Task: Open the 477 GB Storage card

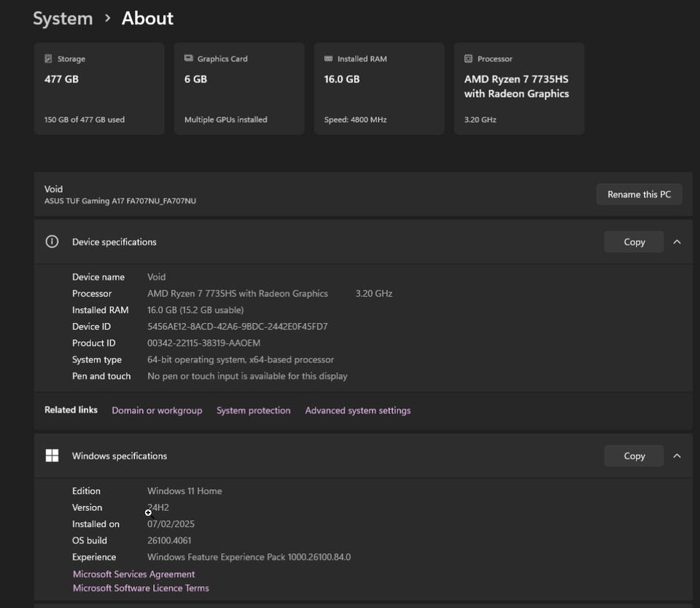Action: pos(99,89)
